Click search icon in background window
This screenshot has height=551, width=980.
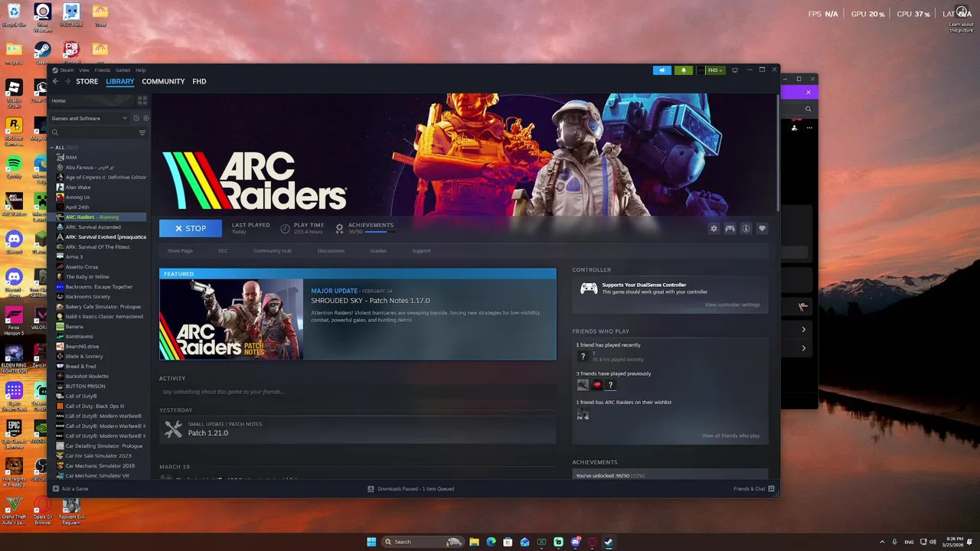tap(808, 109)
